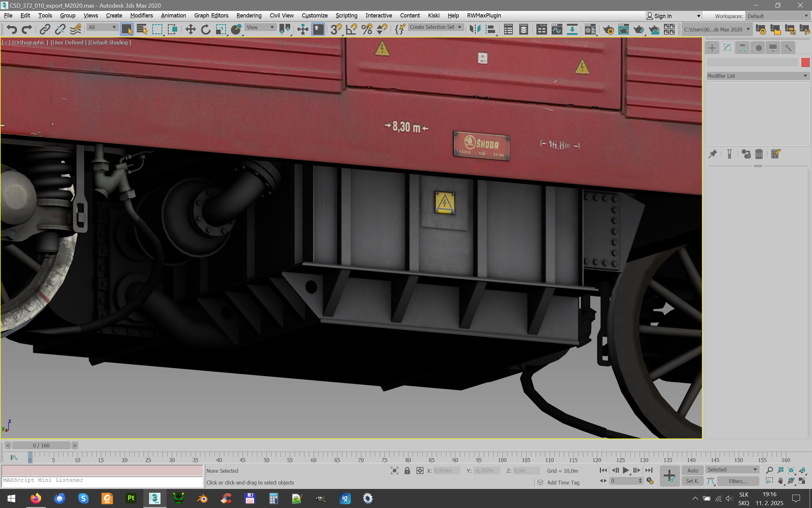Image resolution: width=812 pixels, height=508 pixels.
Task: Click the Remove Modifier trash icon
Action: click(x=759, y=154)
